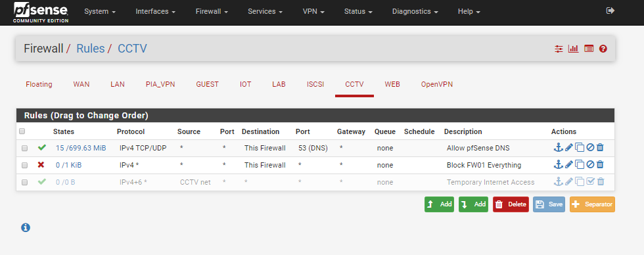Click the pfSense logo
This screenshot has width=644, height=255.
(41, 12)
